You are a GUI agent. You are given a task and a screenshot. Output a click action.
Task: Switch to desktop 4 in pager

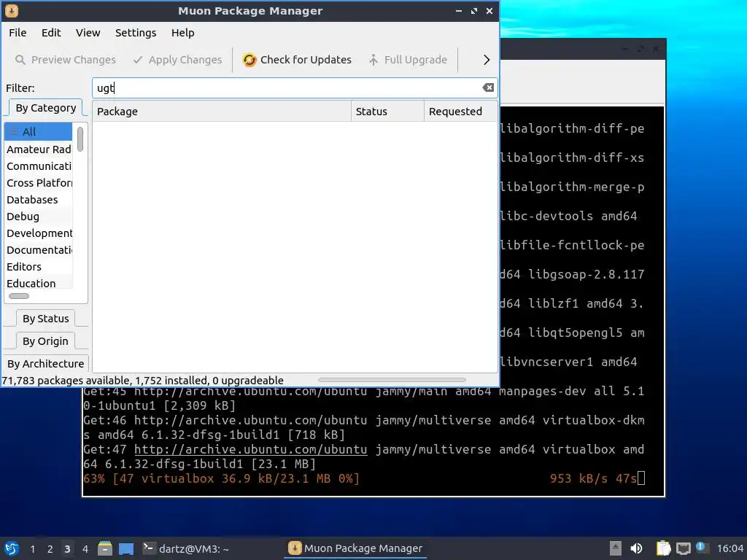[85, 549]
